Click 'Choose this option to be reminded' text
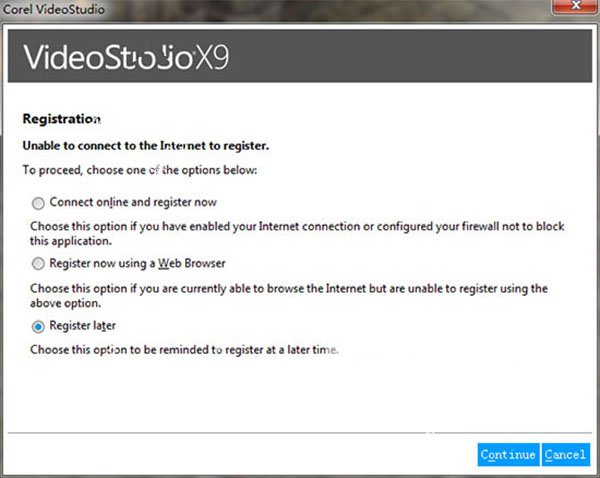The height and width of the screenshot is (478, 600). click(x=184, y=349)
